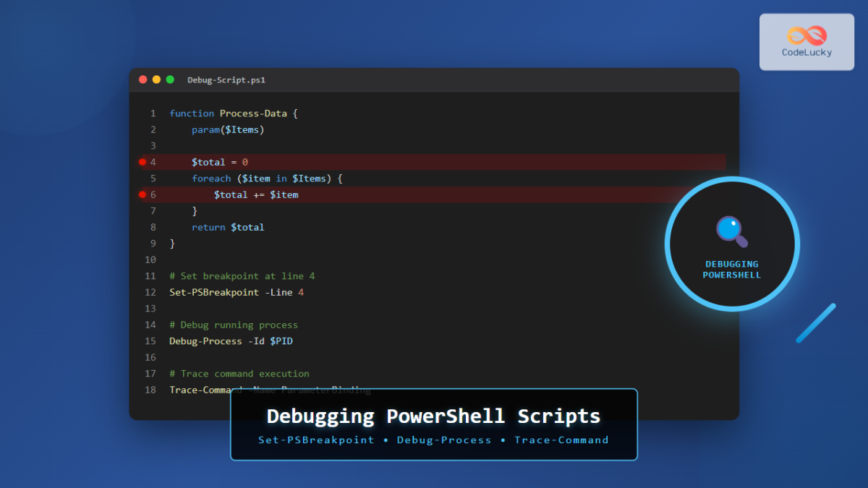Click the green traffic light in the title bar

169,80
